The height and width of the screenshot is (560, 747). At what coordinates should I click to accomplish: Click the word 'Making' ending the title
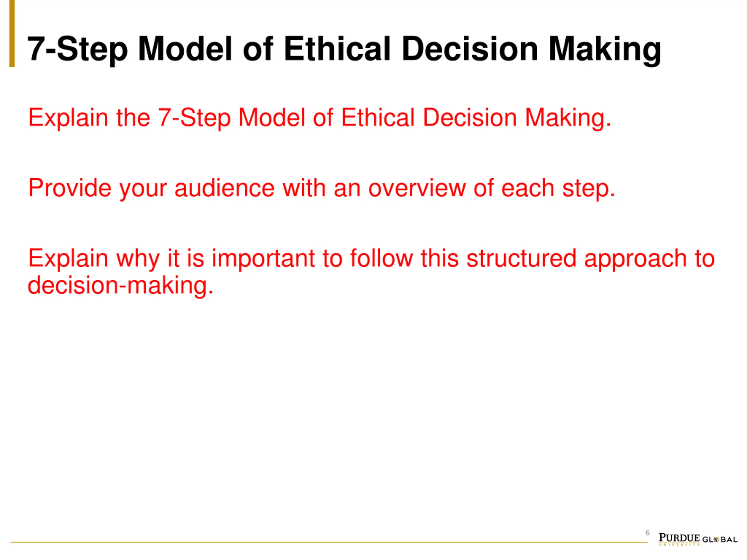coord(605,50)
